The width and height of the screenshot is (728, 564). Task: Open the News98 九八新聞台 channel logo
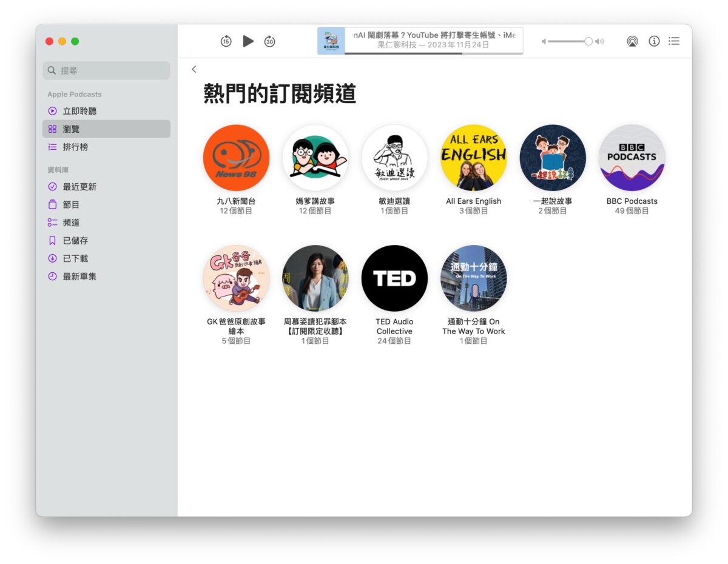tap(236, 158)
